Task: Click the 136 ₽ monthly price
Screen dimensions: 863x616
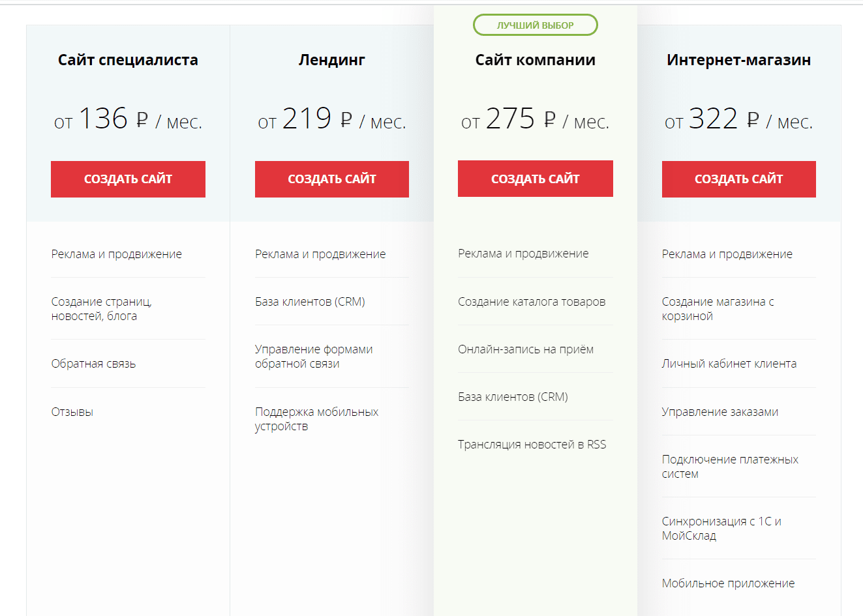Action: click(x=128, y=119)
